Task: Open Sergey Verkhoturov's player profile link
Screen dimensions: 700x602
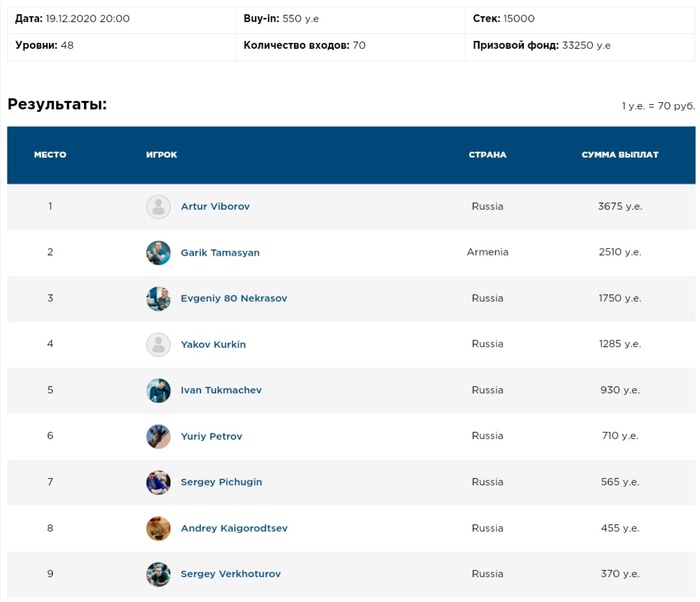Action: click(231, 574)
